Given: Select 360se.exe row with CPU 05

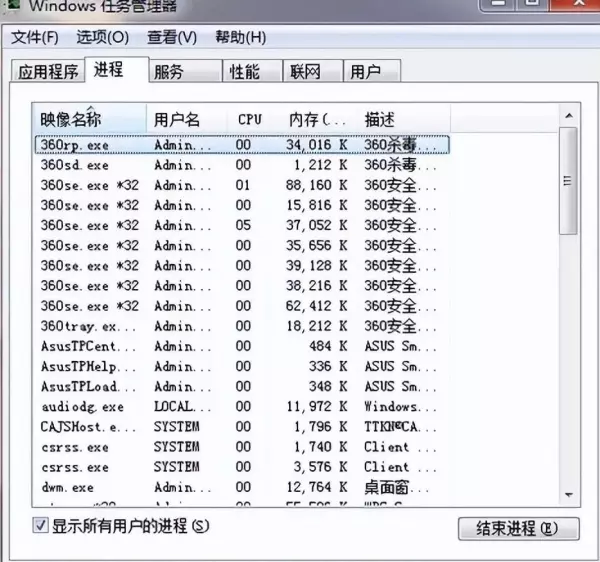Looking at the screenshot, I should point(242,225).
